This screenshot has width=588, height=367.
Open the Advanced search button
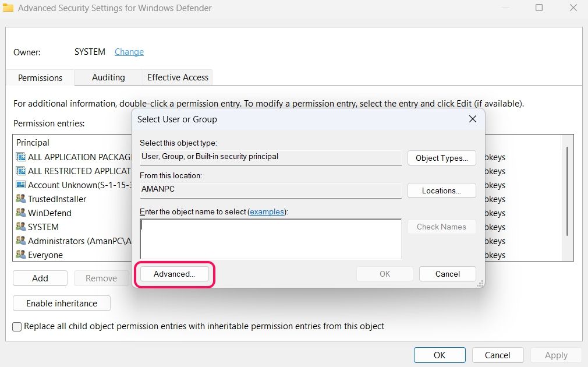[x=175, y=274]
